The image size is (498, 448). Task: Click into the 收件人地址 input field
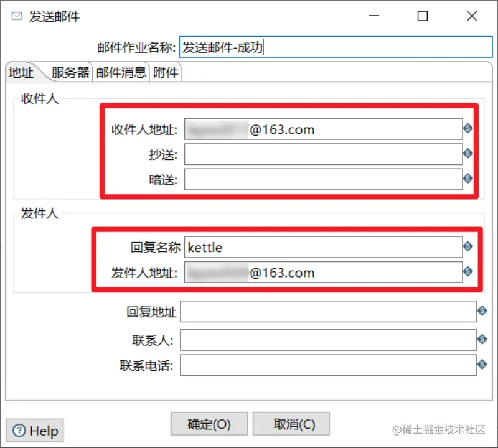pyautogui.click(x=323, y=129)
